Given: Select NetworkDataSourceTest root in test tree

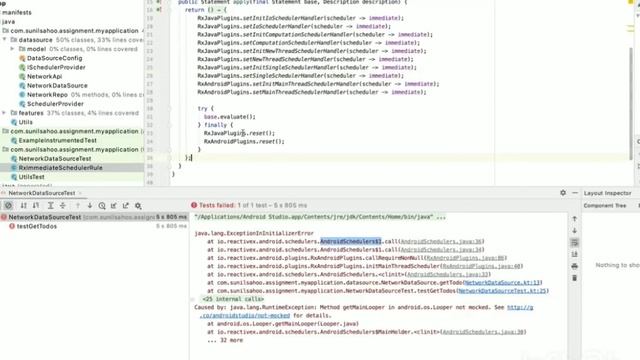Looking at the screenshot, I should pyautogui.click(x=94, y=217).
